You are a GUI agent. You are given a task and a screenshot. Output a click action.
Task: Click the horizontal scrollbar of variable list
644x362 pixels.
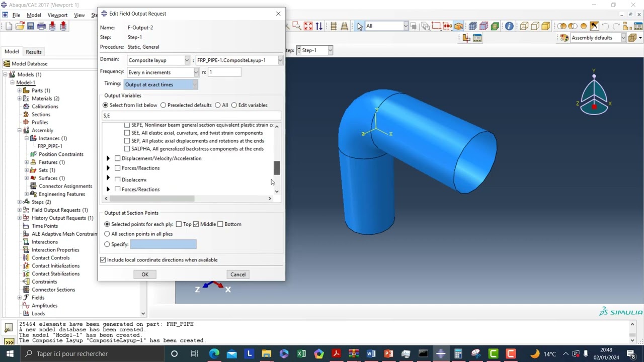click(x=152, y=199)
